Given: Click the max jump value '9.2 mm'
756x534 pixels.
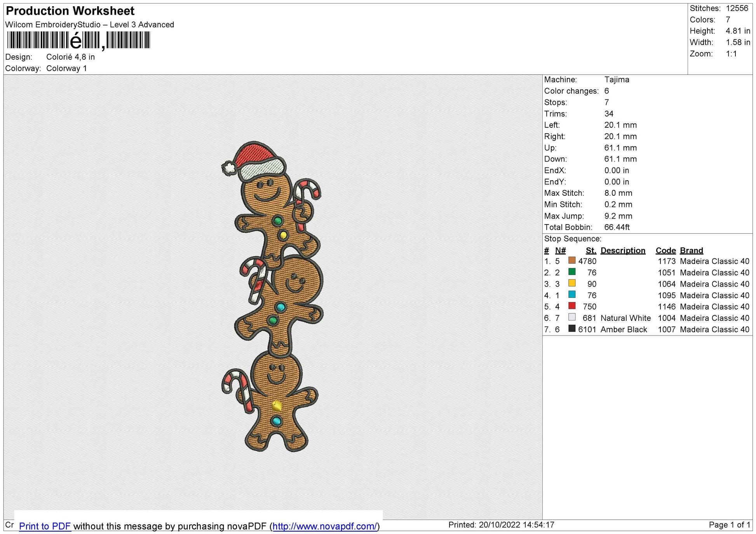Looking at the screenshot, I should pyautogui.click(x=618, y=216).
